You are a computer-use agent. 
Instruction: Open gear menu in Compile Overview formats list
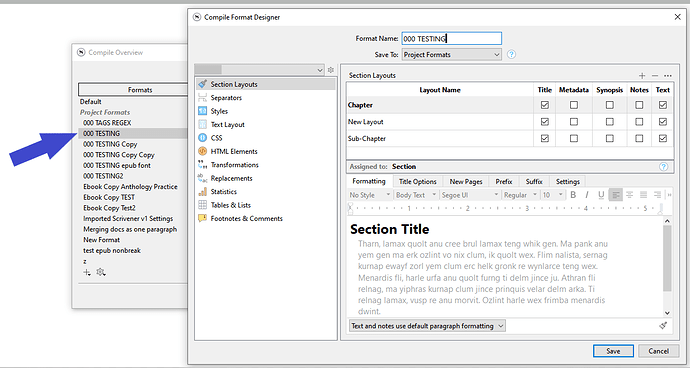point(101,272)
